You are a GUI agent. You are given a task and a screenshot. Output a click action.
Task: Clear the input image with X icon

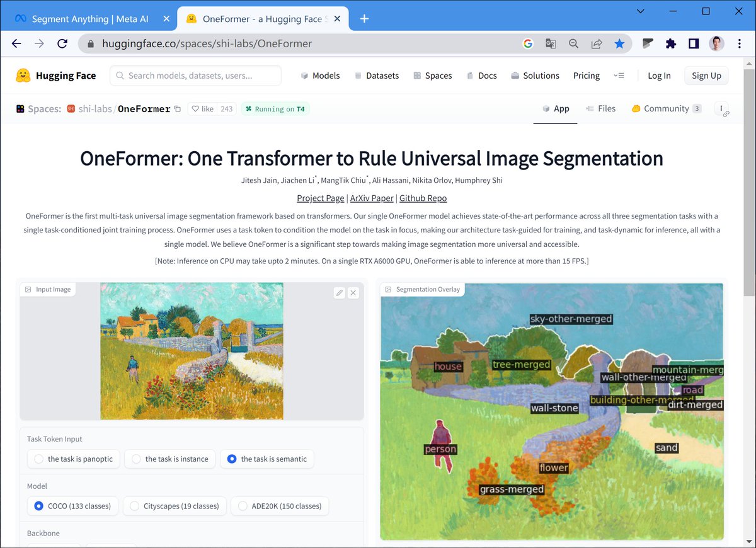(x=353, y=293)
